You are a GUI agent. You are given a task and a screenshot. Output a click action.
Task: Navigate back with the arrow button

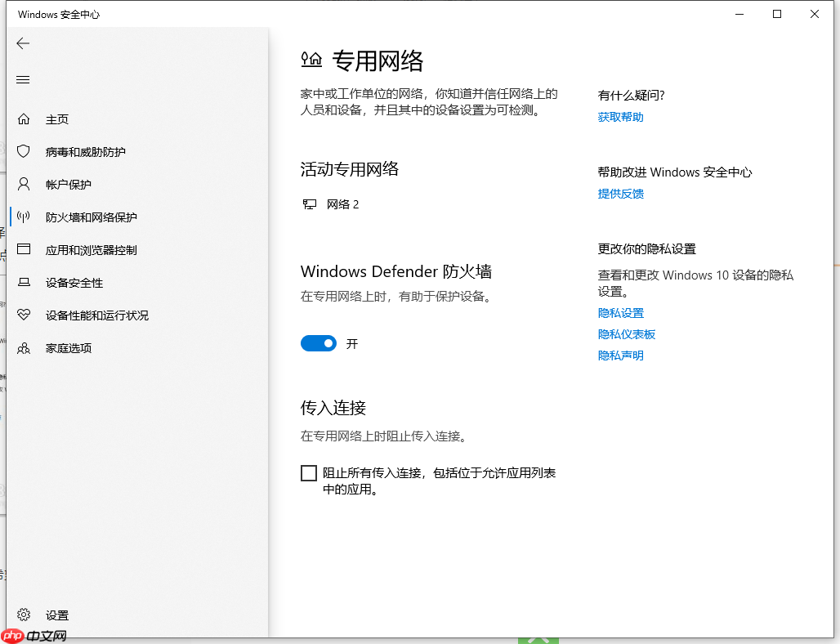(23, 43)
